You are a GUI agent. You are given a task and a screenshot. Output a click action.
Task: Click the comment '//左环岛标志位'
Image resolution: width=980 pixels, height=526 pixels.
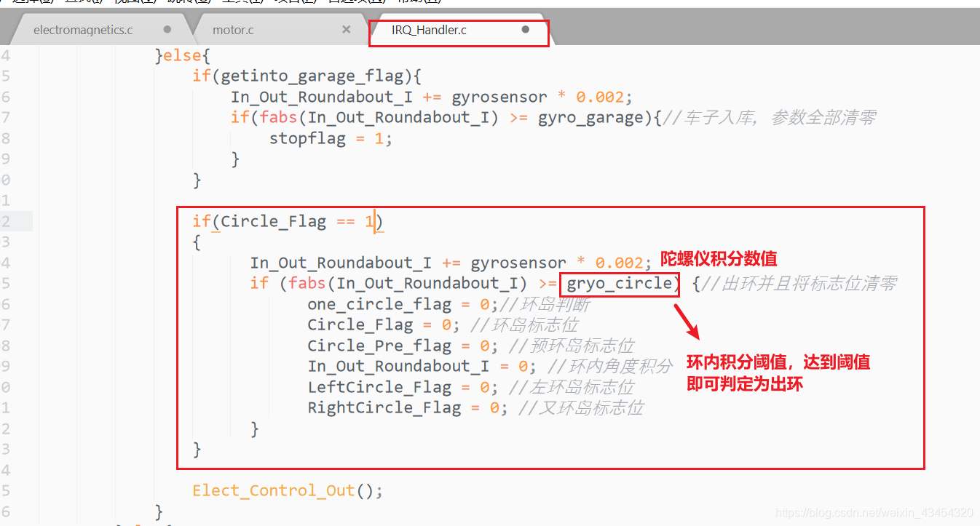(x=572, y=387)
